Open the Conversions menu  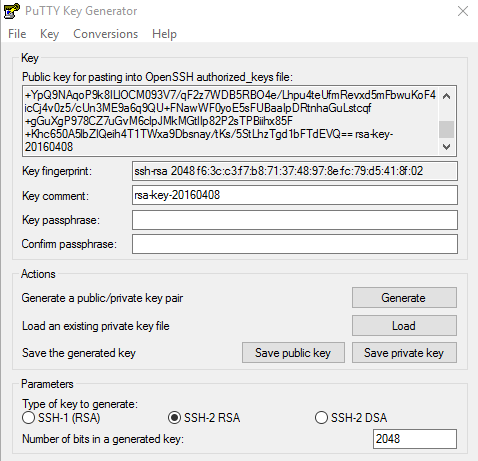coord(105,34)
